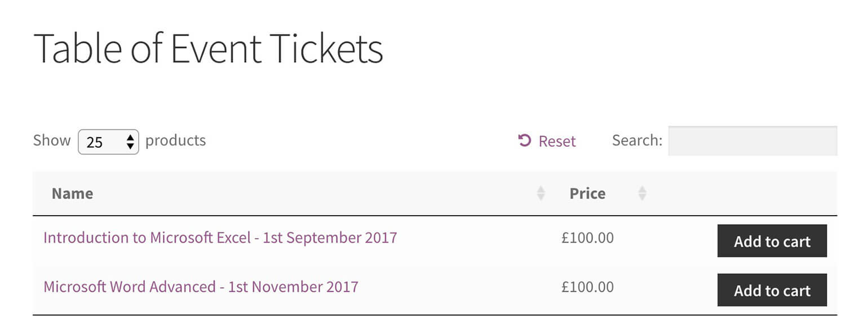
Task: Click the up arrow on the products stepper
Action: tap(130, 138)
